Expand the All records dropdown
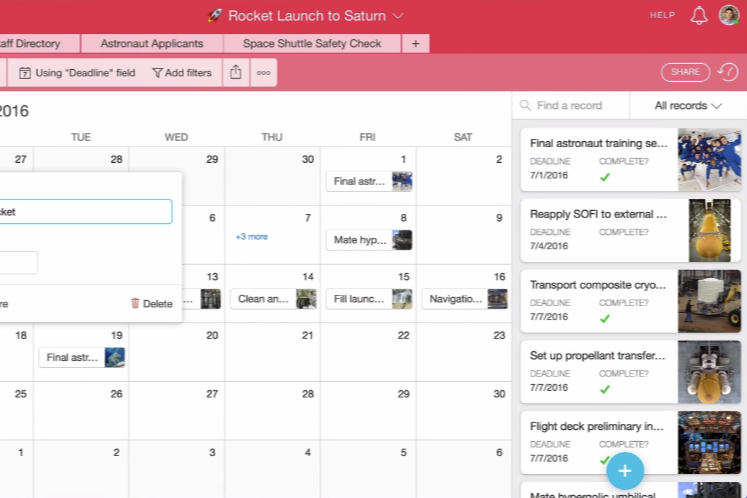The height and width of the screenshot is (498, 747). [x=687, y=106]
